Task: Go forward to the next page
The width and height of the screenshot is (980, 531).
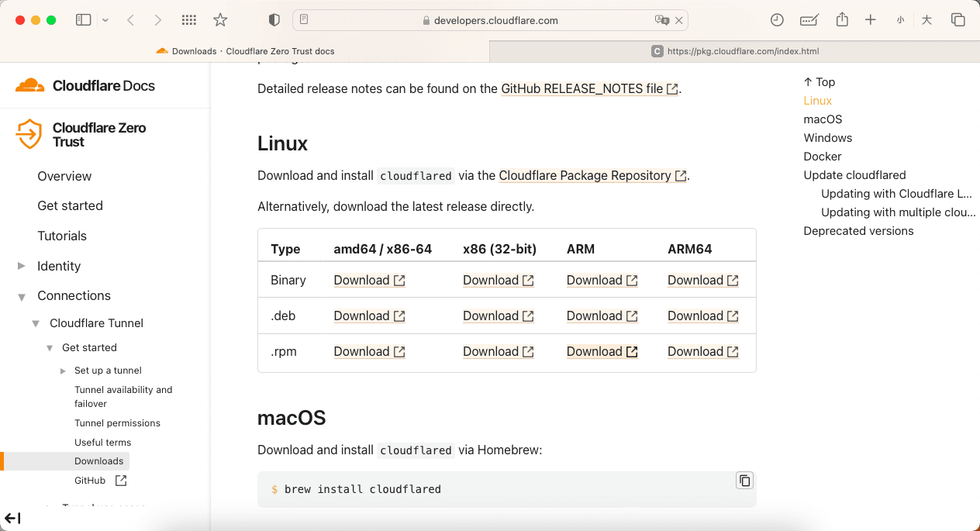Action: click(x=158, y=20)
